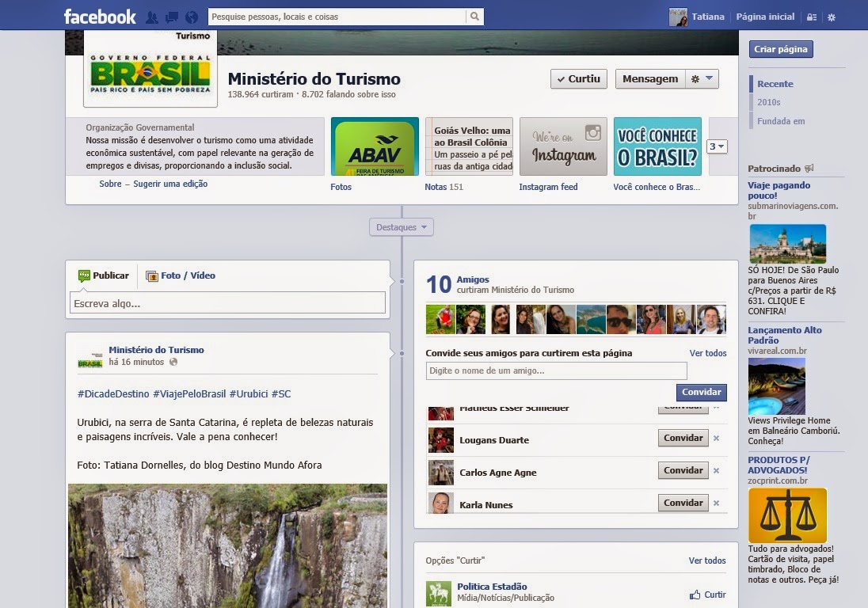This screenshot has height=608, width=868.
Task: Open privacy shortcuts icon in top bar
Action: coord(812,17)
